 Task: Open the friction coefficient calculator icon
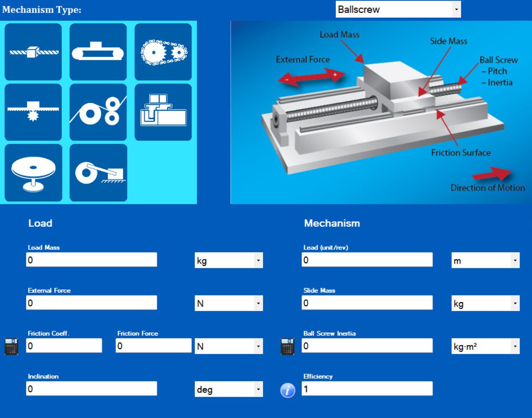click(x=11, y=346)
